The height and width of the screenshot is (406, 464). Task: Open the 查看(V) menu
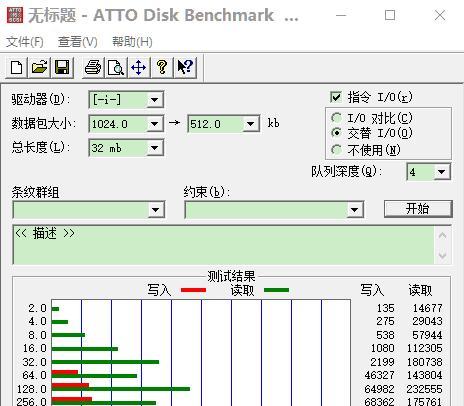78,42
